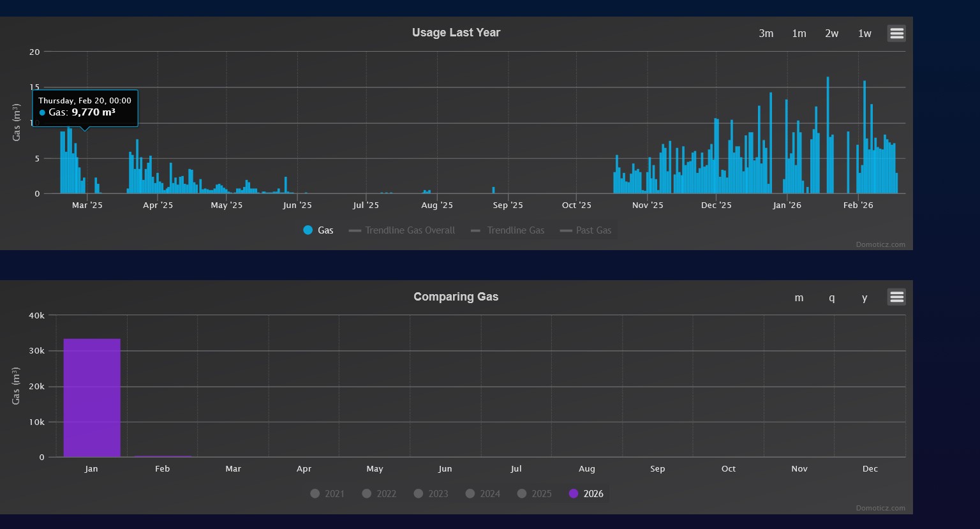Group comparison by month (m)
The width and height of the screenshot is (980, 529).
[799, 298]
